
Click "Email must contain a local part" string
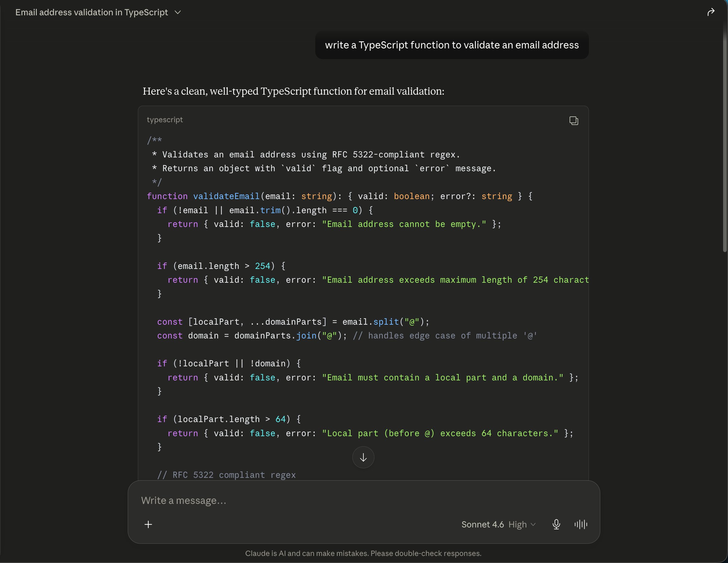click(443, 378)
